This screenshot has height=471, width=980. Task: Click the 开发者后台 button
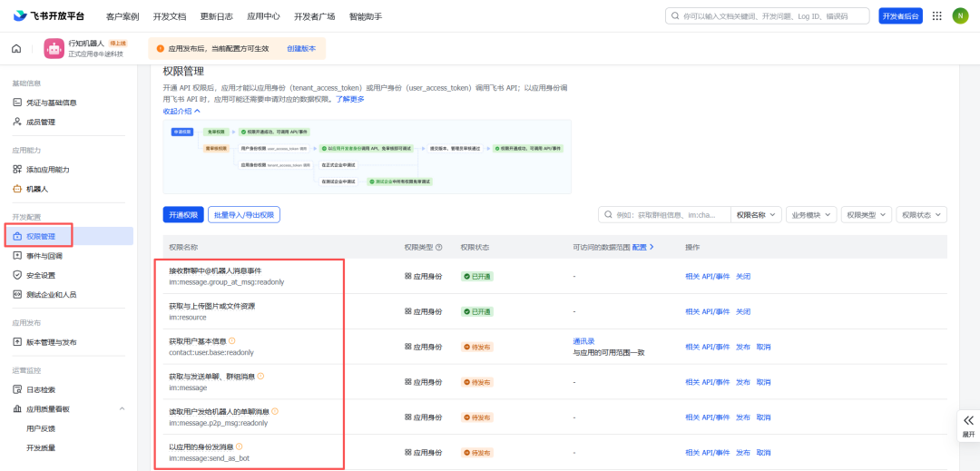pos(901,16)
